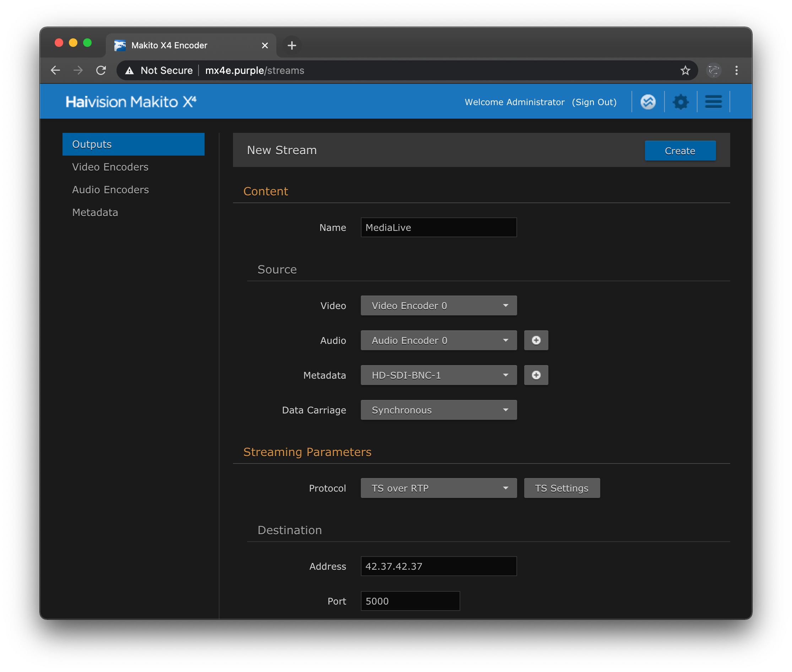The image size is (792, 672).
Task: Click the Source section heading
Action: [277, 269]
